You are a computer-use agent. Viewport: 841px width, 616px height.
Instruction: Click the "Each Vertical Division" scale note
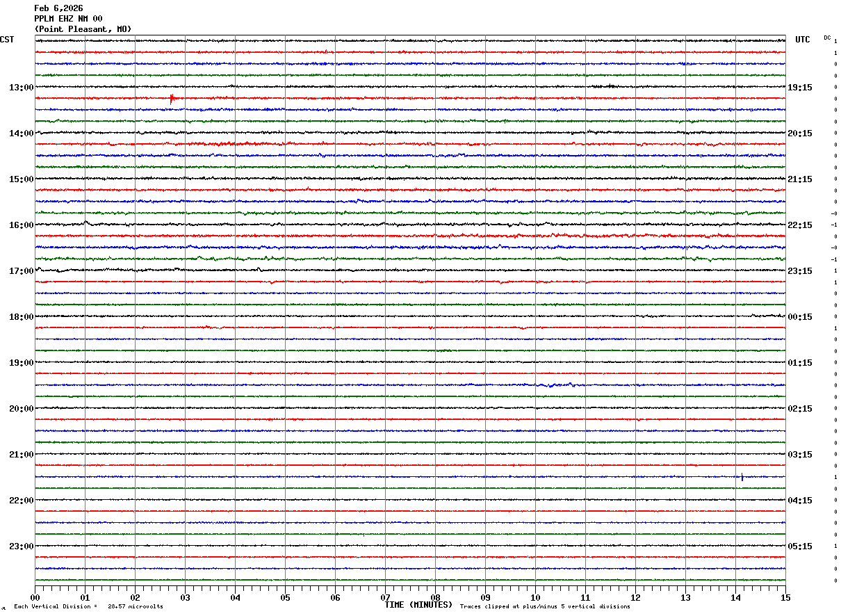pyautogui.click(x=56, y=607)
